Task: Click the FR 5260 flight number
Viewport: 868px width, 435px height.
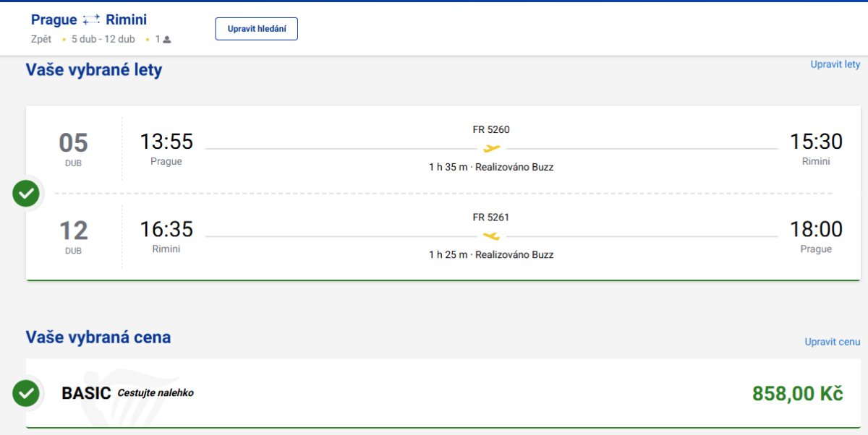Action: pyautogui.click(x=491, y=130)
